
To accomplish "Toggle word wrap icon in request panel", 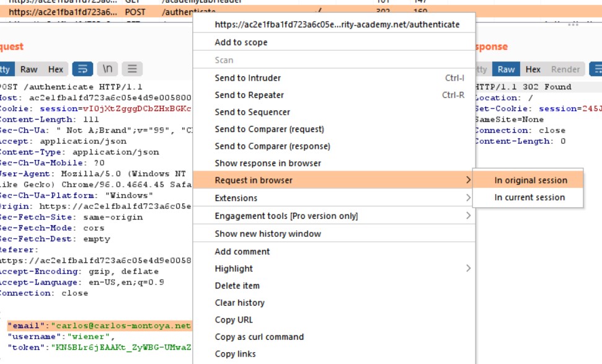I will (x=82, y=69).
